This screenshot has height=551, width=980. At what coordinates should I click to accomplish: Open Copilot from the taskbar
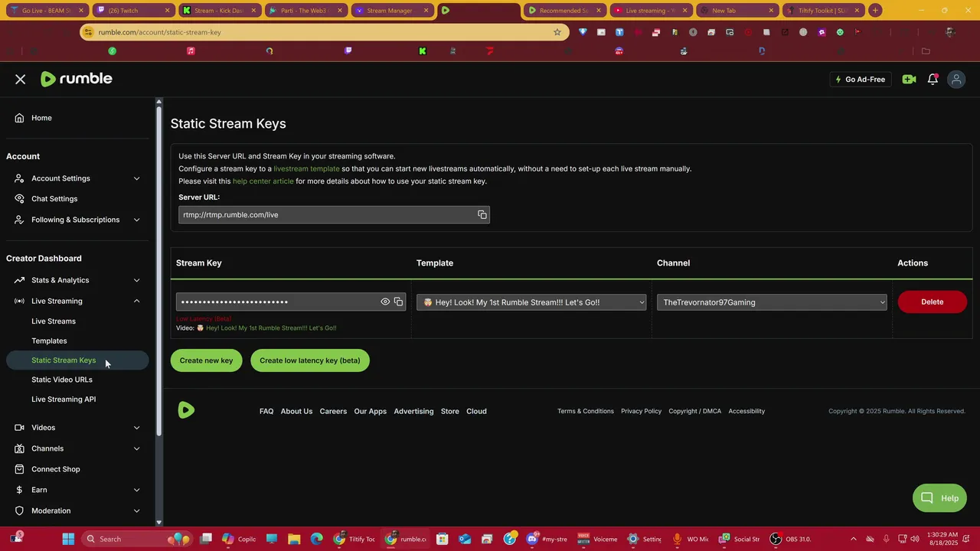[x=239, y=539]
